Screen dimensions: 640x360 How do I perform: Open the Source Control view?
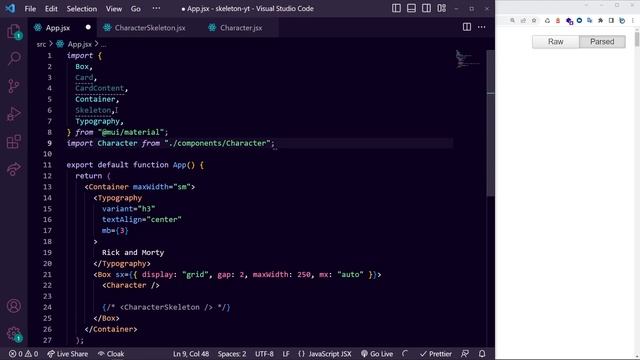tap(14, 86)
